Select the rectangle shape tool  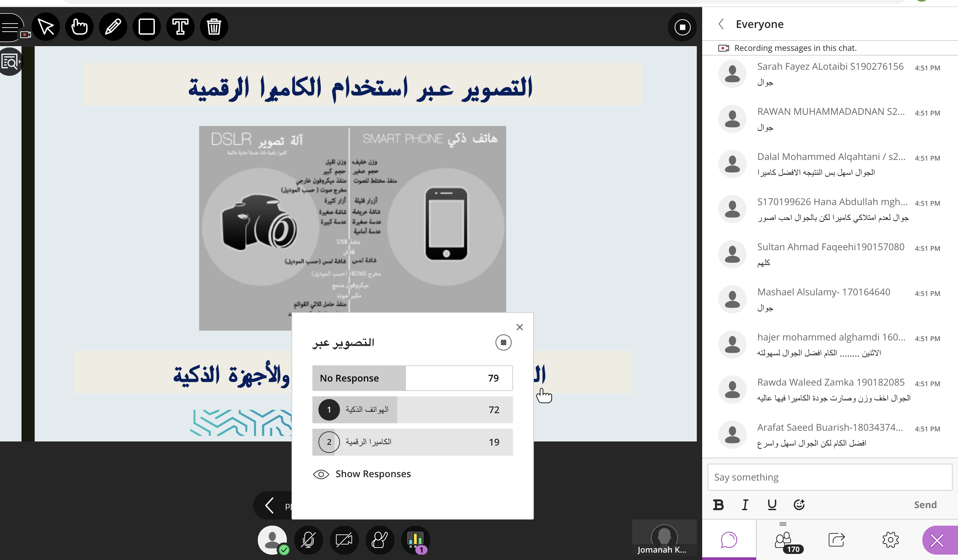pyautogui.click(x=147, y=27)
